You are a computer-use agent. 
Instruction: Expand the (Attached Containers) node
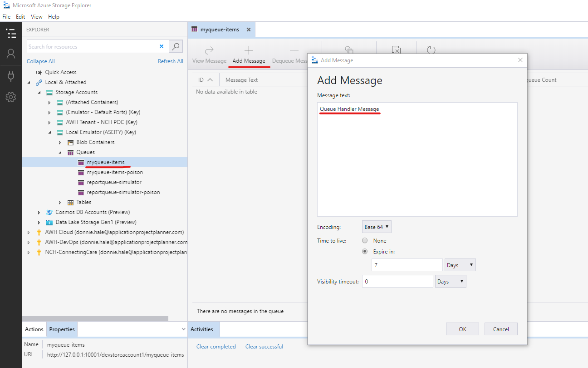(49, 102)
